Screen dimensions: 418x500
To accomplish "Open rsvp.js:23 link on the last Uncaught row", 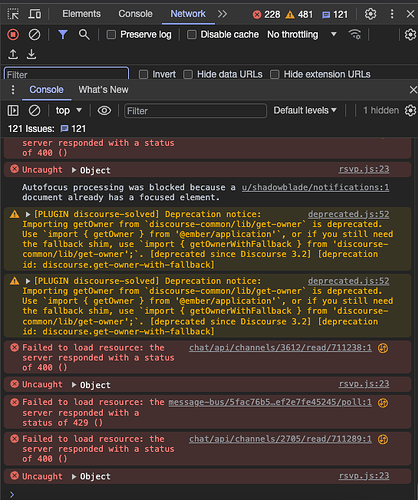I will click(x=364, y=476).
